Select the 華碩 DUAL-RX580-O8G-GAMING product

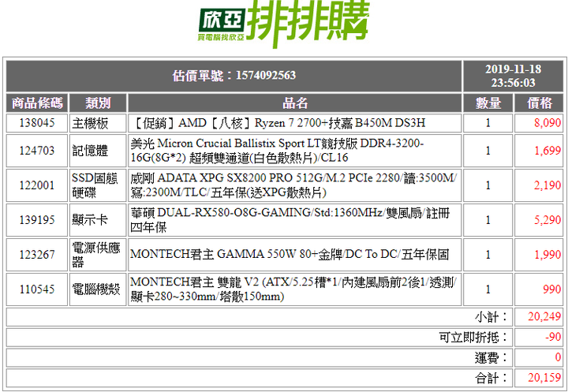(x=294, y=220)
